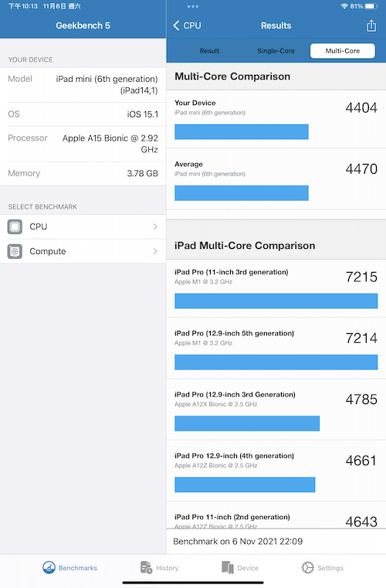Expand the CPU row chevron
Viewport: 386px width, 588px height.
click(155, 226)
